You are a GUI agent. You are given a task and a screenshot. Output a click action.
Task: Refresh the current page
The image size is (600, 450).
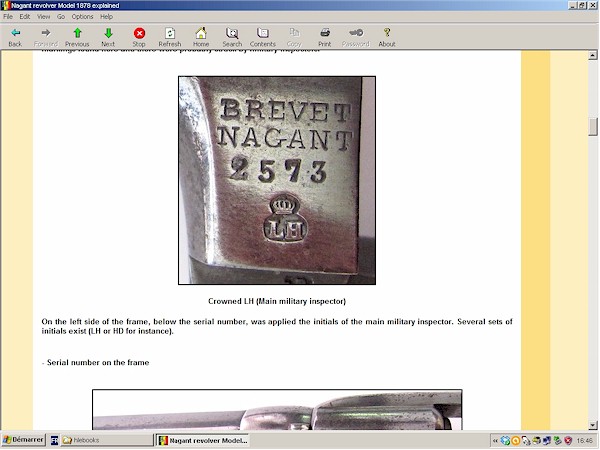pos(170,37)
